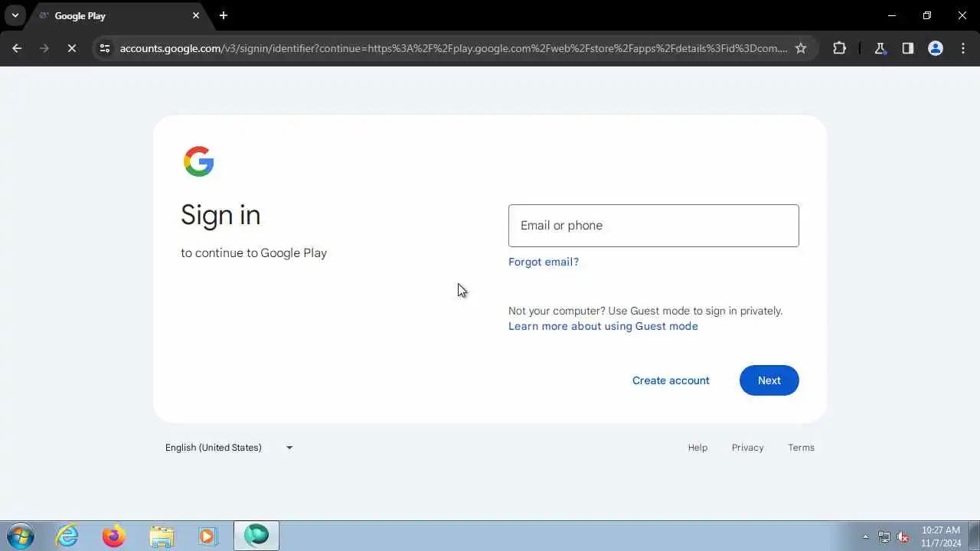Open Windows Media Player taskbar icon
The width and height of the screenshot is (980, 551).
click(208, 536)
